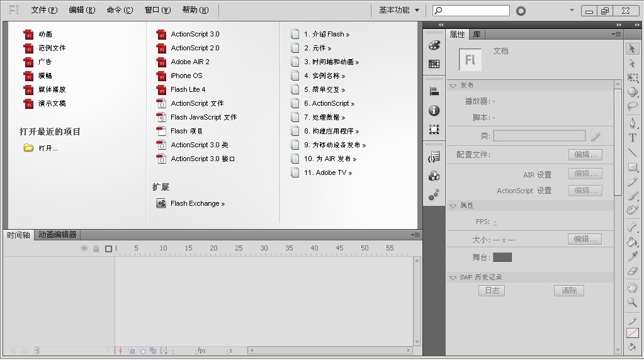
Task: Toggle Onion Skin Outlines in timeline
Action: click(142, 351)
